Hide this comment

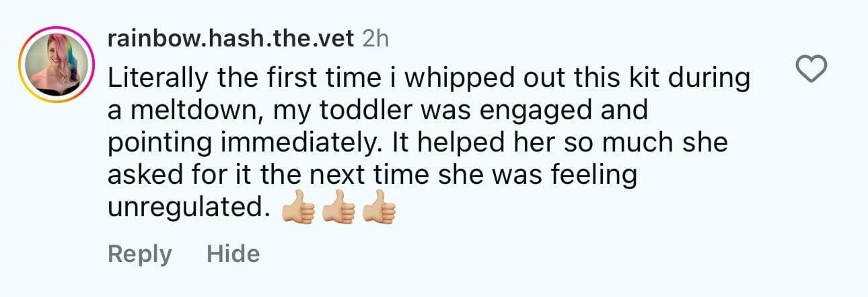click(x=233, y=254)
